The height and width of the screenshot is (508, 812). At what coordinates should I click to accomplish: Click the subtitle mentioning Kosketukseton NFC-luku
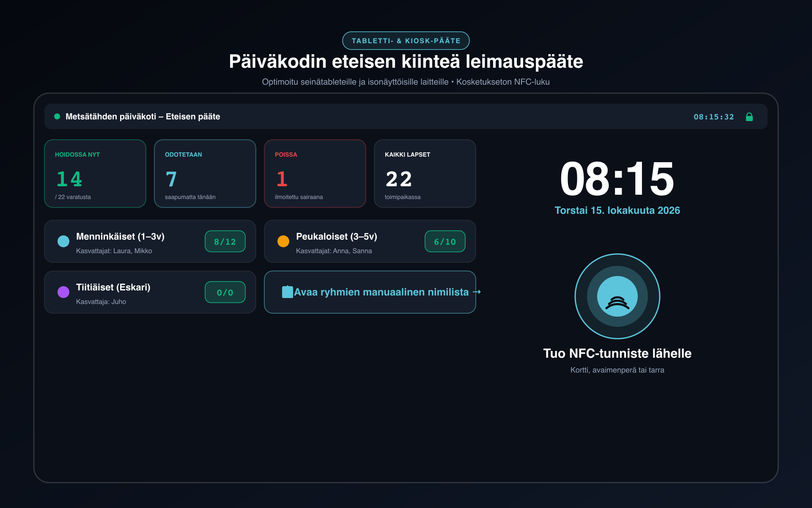click(x=406, y=82)
